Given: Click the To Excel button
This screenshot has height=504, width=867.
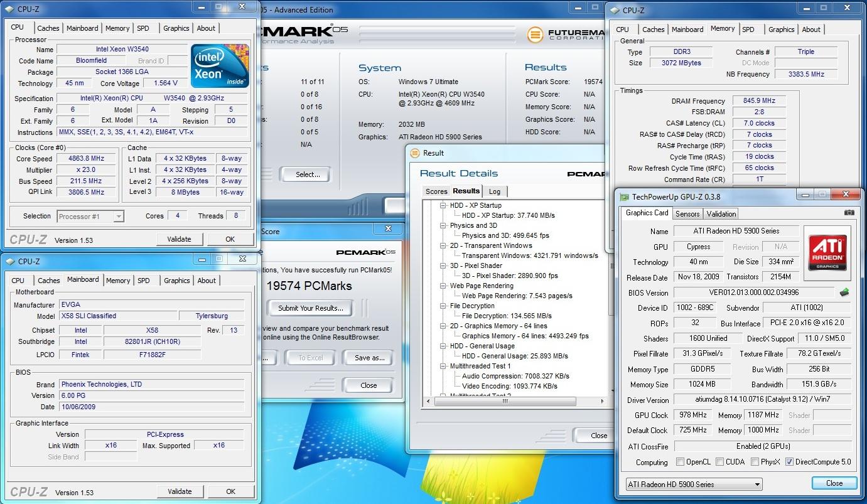Looking at the screenshot, I should (x=310, y=358).
